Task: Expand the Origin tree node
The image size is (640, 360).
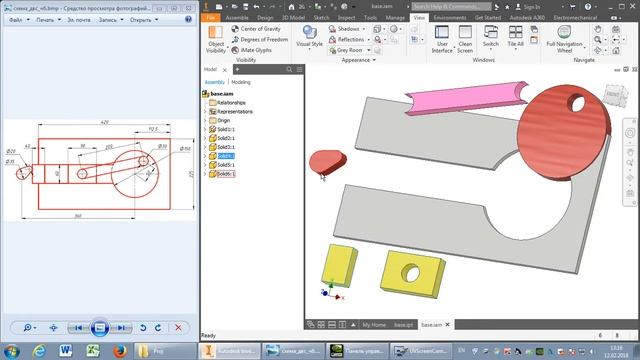Action: pyautogui.click(x=205, y=120)
